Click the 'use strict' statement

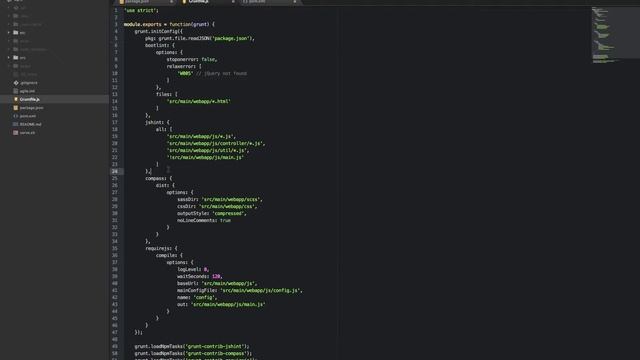tap(141, 11)
